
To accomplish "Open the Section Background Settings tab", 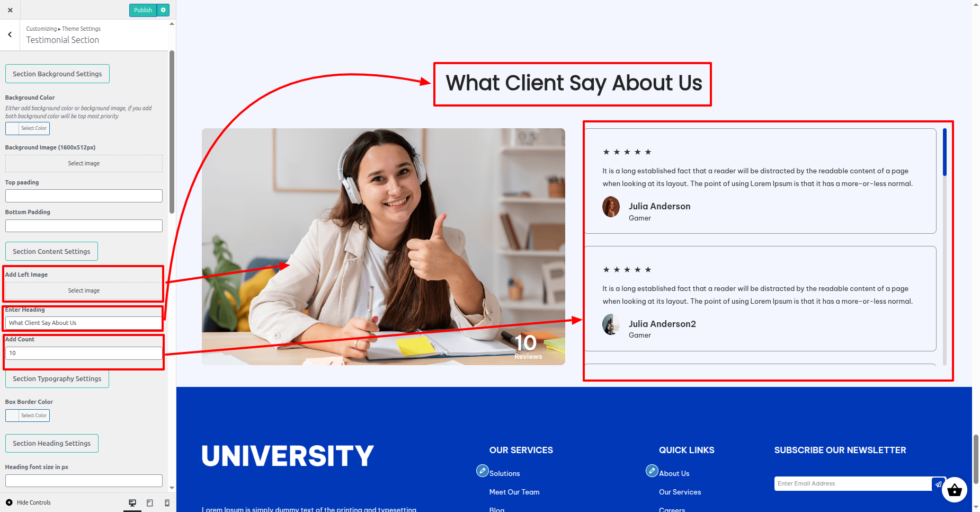I will 57,74.
